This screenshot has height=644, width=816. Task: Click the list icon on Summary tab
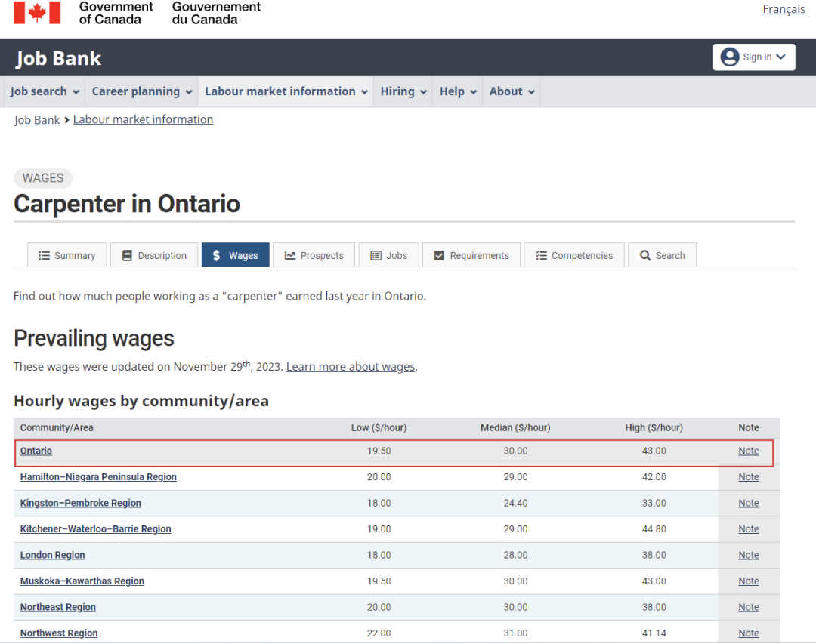click(45, 255)
